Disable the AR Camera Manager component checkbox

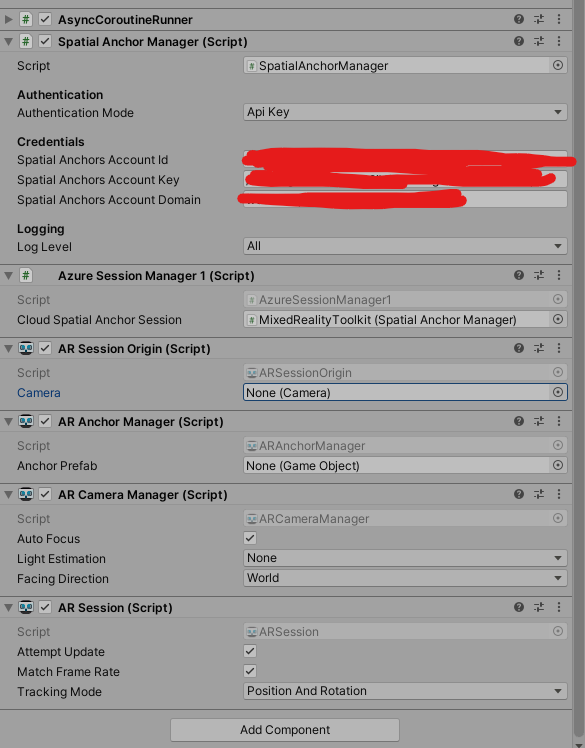pyautogui.click(x=45, y=494)
